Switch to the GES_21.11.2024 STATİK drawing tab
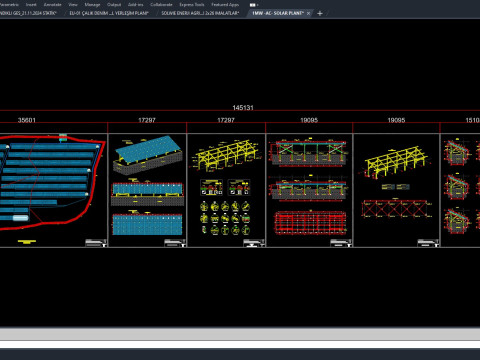Image resolution: width=480 pixels, height=360 pixels. click(28, 13)
